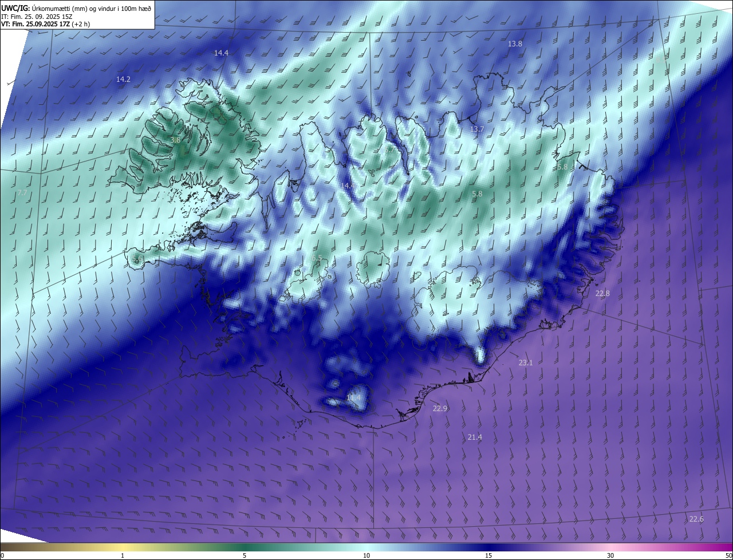Click the 21.4 value on the map
Image resolution: width=733 pixels, height=560 pixels.
pos(475,437)
